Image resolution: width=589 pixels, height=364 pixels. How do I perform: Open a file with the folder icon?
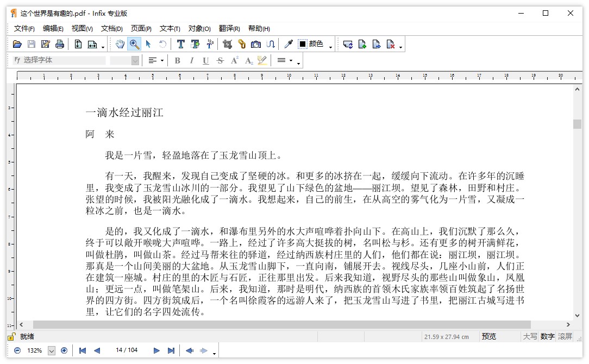(x=17, y=44)
